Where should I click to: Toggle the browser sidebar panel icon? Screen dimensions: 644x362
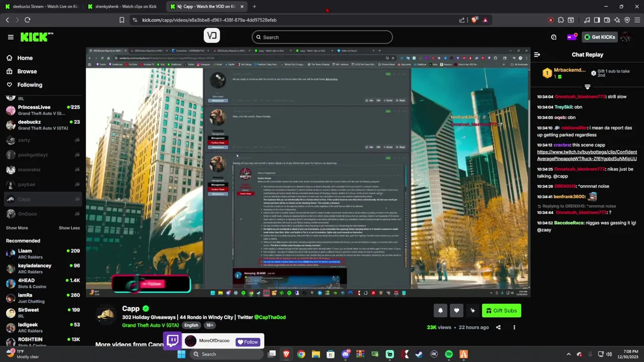[x=597, y=20]
